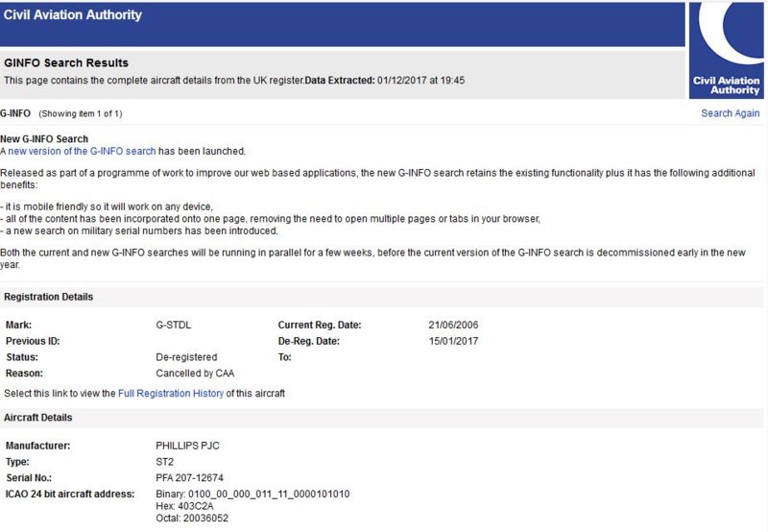Open the Full Registration History link
The image size is (768, 532).
coord(171,394)
